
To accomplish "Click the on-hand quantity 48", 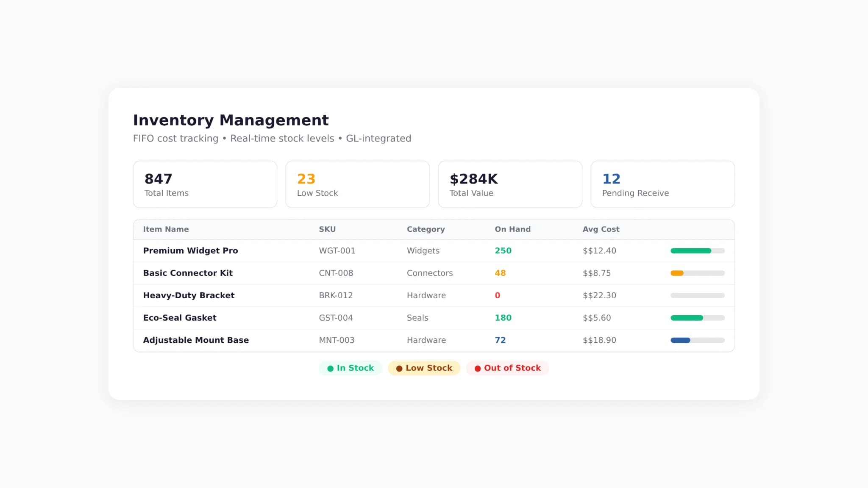I will 500,273.
